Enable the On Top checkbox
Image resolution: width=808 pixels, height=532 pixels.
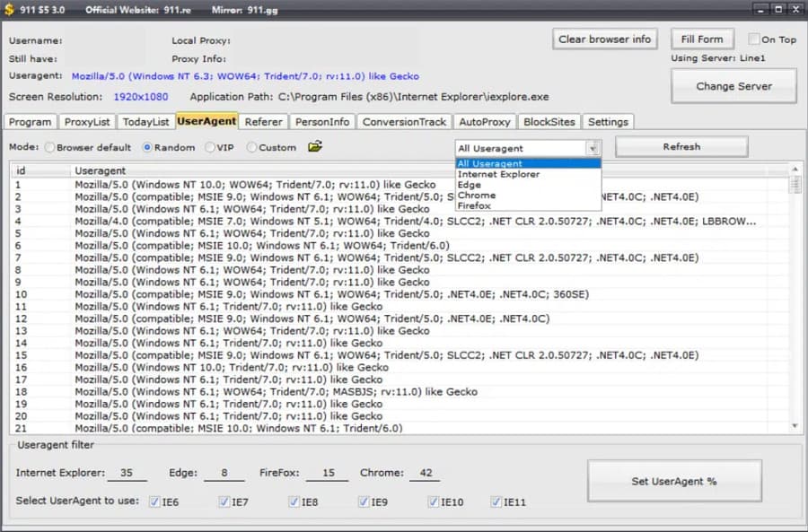754,39
